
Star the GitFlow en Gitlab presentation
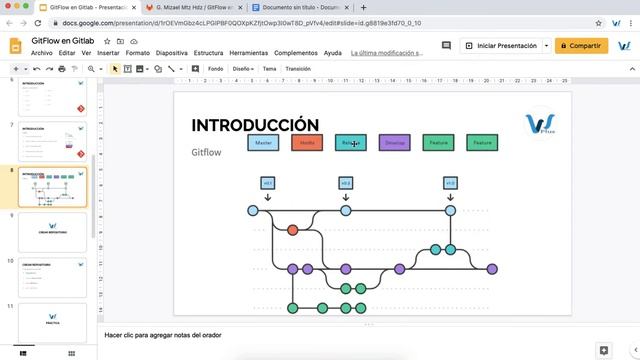click(x=107, y=41)
